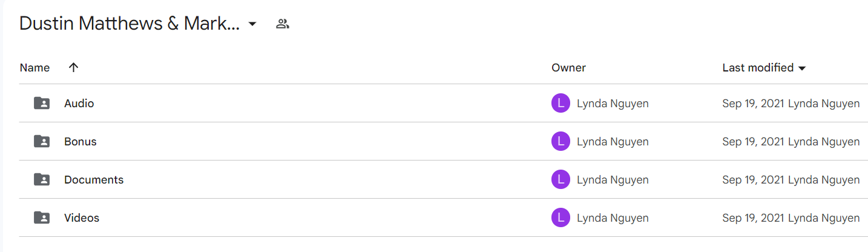
Task: Click the Owner column header
Action: click(x=568, y=68)
